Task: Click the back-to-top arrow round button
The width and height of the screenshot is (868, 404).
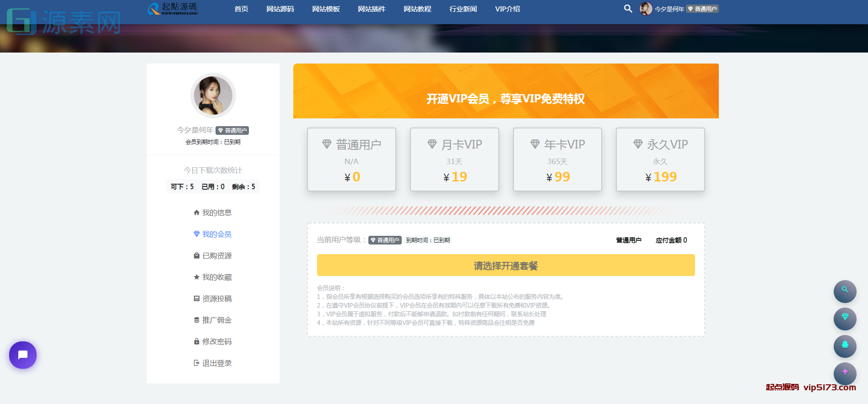Action: [x=845, y=373]
